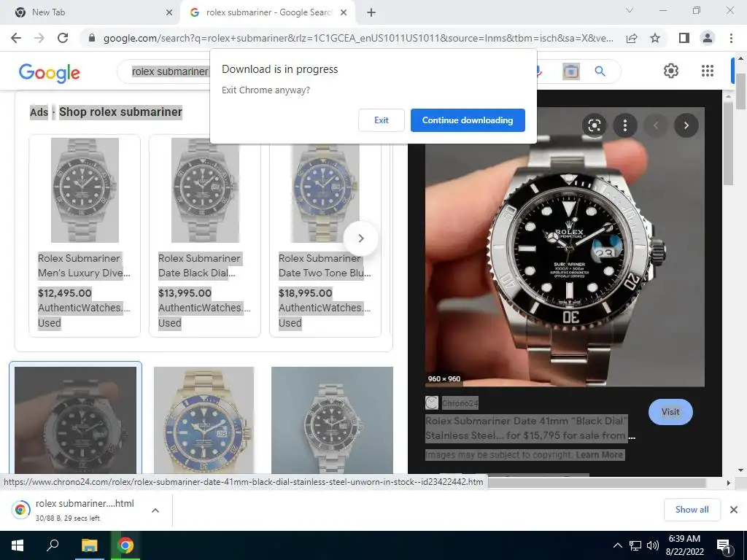The height and width of the screenshot is (560, 747).
Task: Expand the download item options chevron
Action: pos(155,510)
